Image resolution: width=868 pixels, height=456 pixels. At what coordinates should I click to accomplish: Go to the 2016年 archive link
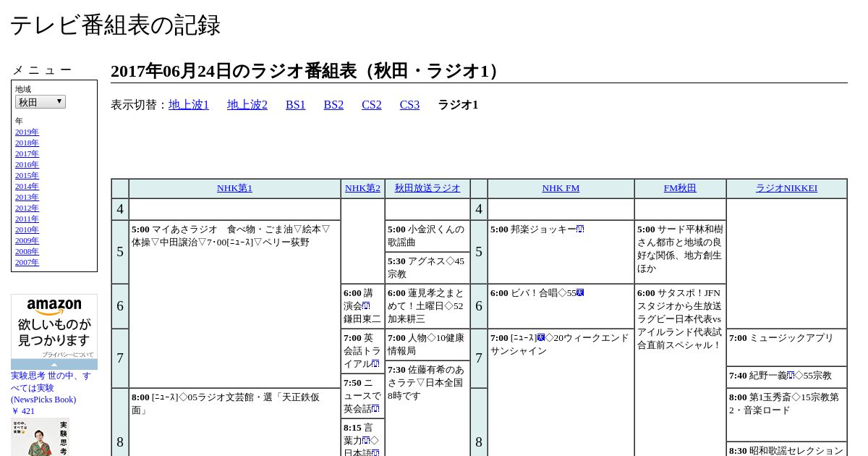coord(27,164)
